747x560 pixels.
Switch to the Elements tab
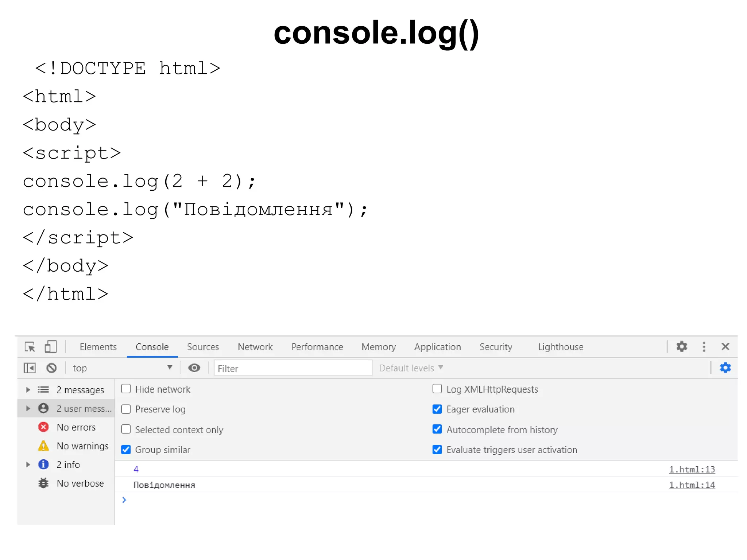click(x=98, y=347)
